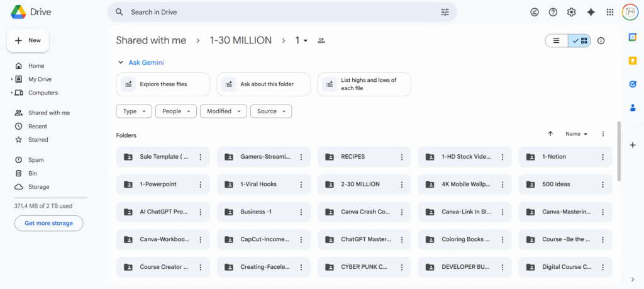Collapse the Ask Gemini section
The height and width of the screenshot is (289, 644).
121,62
